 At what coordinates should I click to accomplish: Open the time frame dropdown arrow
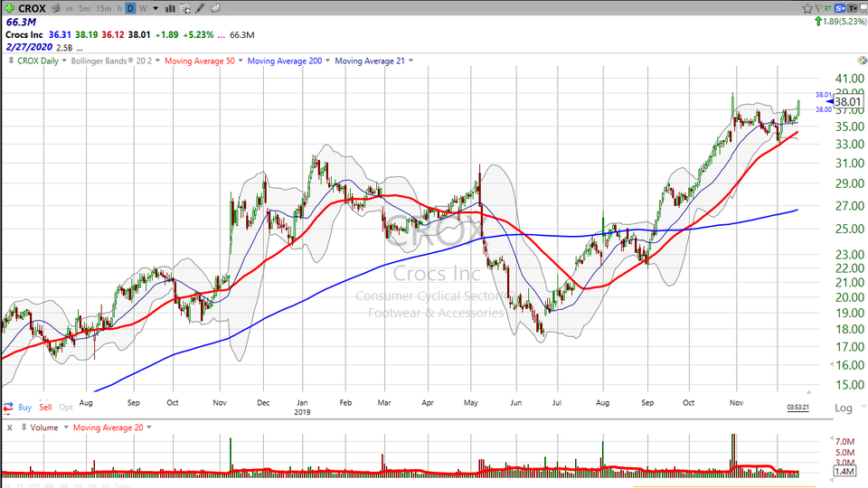pos(156,9)
